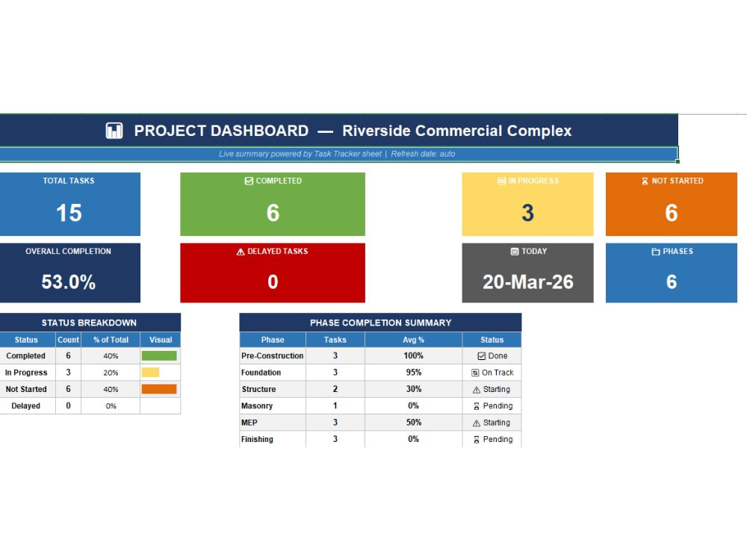Select the In Progress card value 3
Image resolution: width=747 pixels, height=560 pixels.
point(528,213)
